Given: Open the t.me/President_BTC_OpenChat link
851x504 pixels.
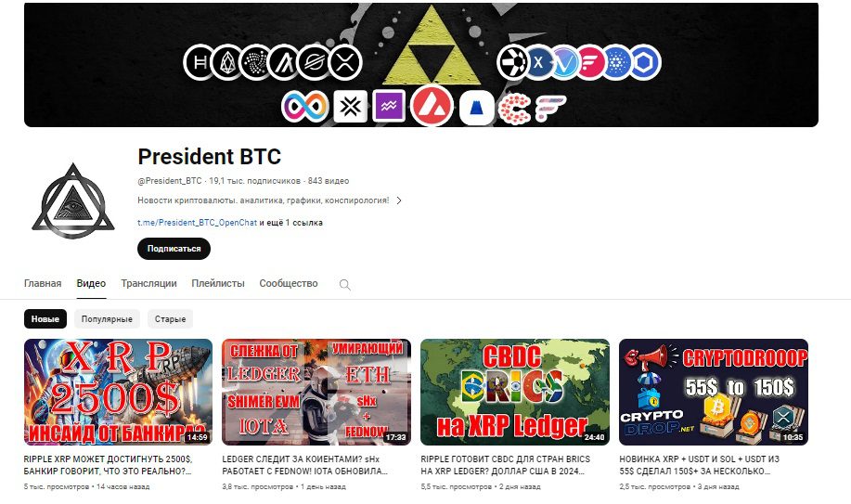Looking at the screenshot, I should (197, 223).
